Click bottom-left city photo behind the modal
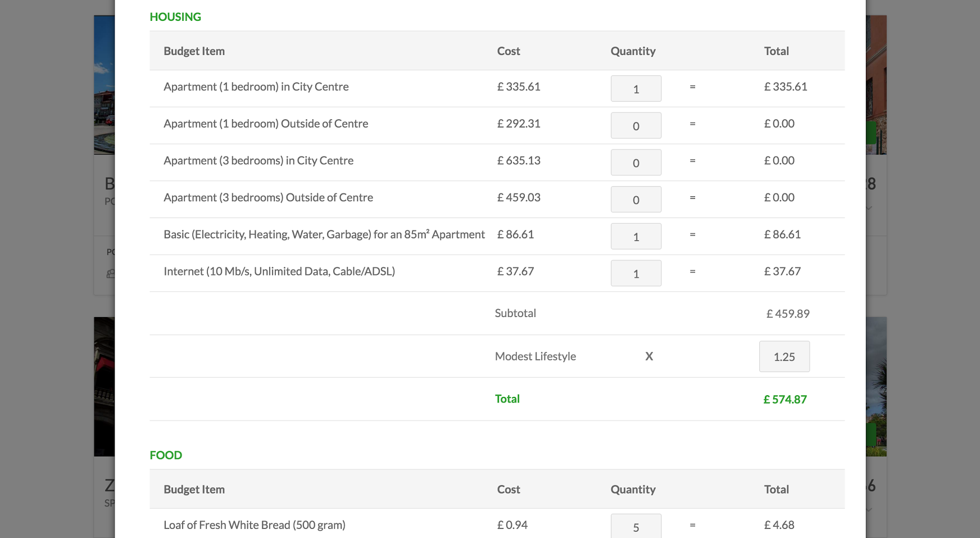This screenshot has height=538, width=980. 104,387
